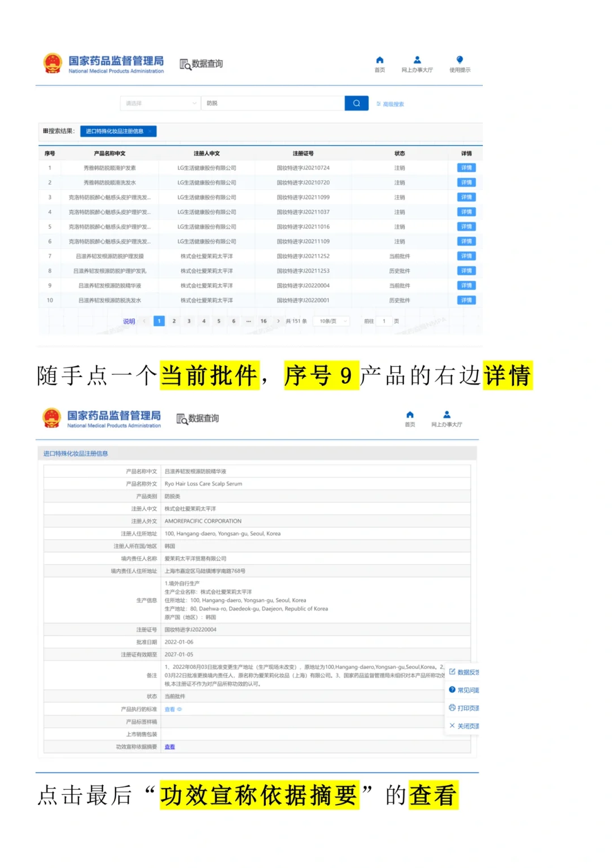Open 查看 for 功效宣称依据摘要
The width and height of the screenshot is (612, 868).
click(169, 747)
